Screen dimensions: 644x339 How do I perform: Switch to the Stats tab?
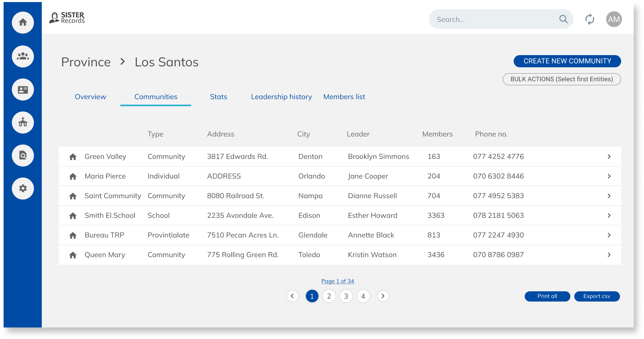218,97
